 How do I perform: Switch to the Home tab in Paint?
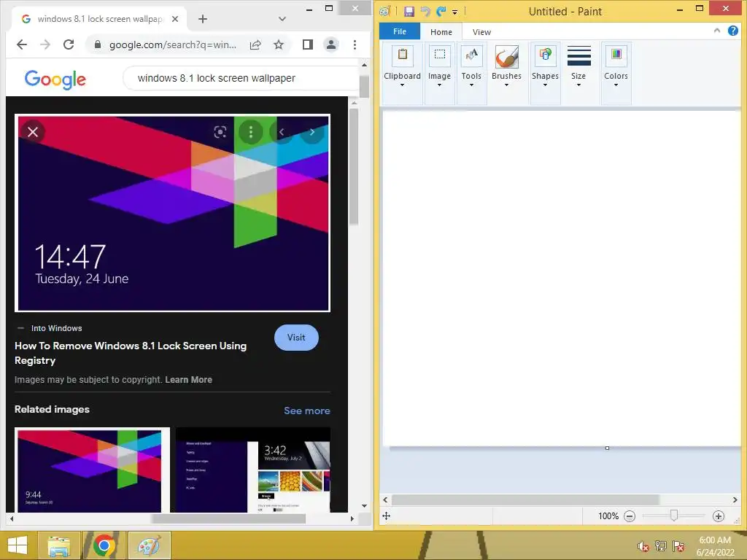coord(441,32)
